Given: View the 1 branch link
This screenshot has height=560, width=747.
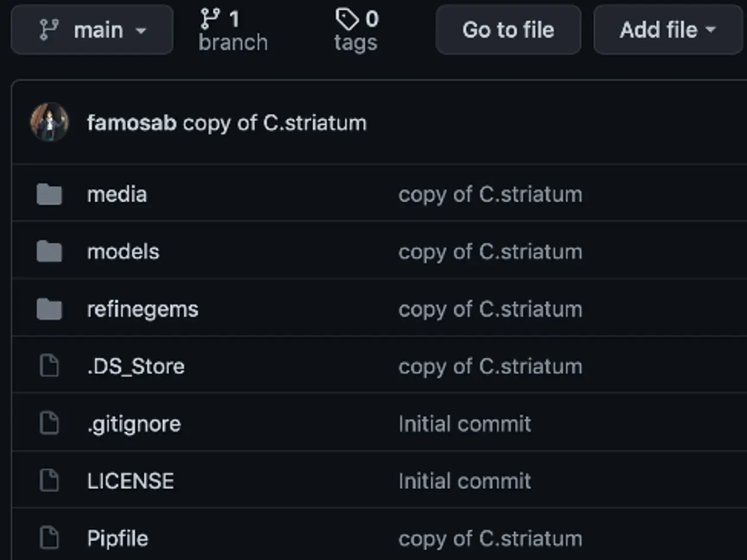Looking at the screenshot, I should (234, 30).
